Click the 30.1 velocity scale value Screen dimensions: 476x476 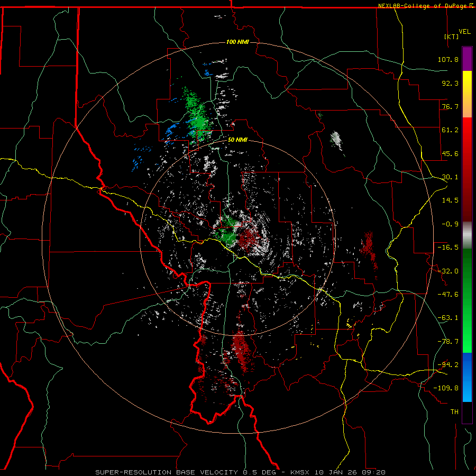450,177
